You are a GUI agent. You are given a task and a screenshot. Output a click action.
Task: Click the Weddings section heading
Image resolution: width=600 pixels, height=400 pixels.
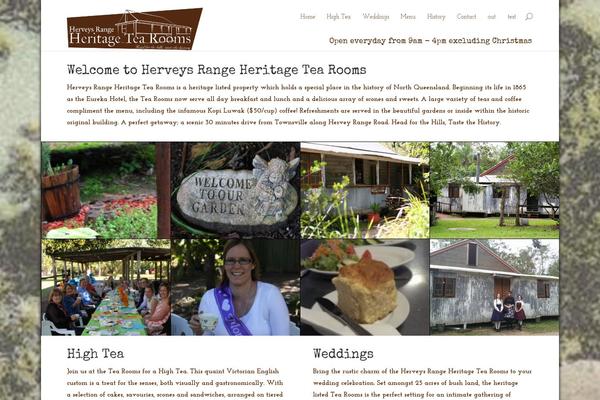[343, 354]
